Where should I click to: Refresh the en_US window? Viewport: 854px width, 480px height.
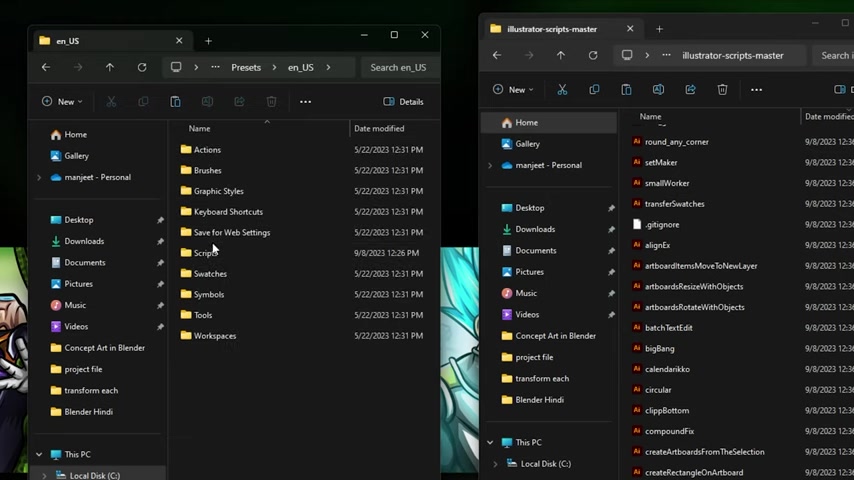142,68
